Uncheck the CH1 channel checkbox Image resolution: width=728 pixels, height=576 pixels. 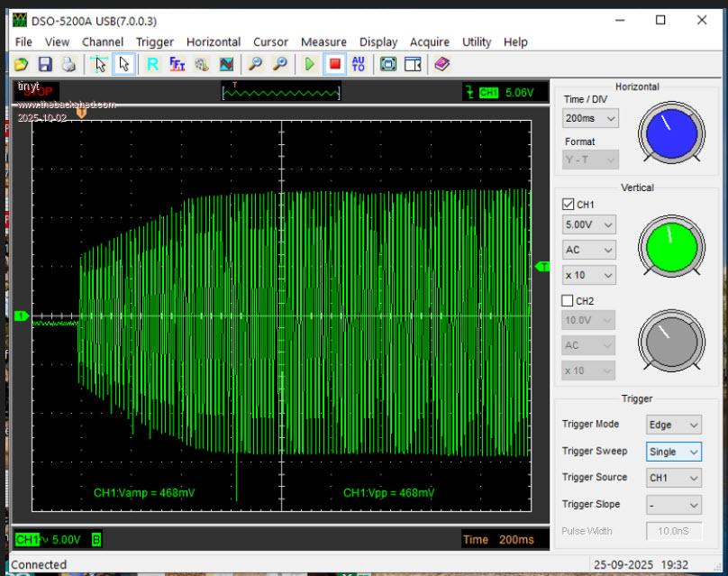click(569, 205)
